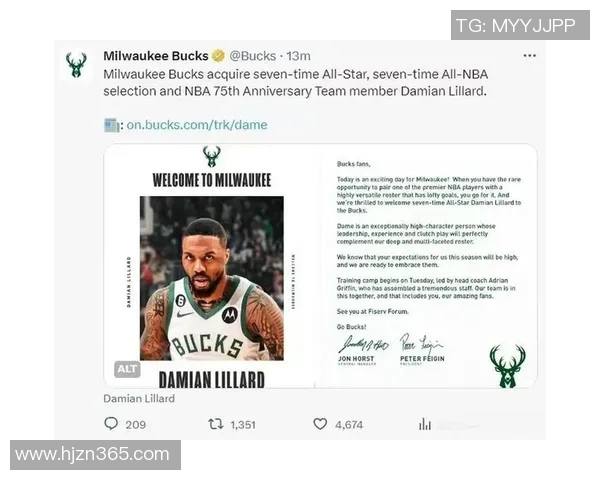This screenshot has width=600, height=480.
Task: Open the Bucks fans letter image
Action: (x=428, y=266)
